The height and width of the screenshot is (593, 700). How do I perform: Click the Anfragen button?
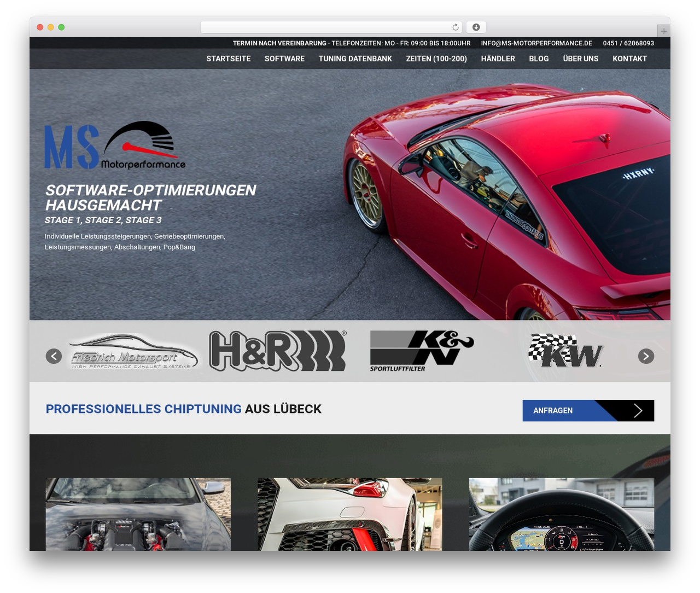[x=588, y=410]
